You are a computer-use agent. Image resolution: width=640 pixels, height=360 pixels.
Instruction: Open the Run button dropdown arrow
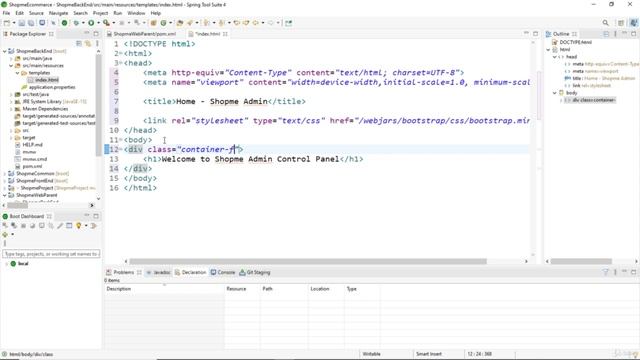click(98, 23)
